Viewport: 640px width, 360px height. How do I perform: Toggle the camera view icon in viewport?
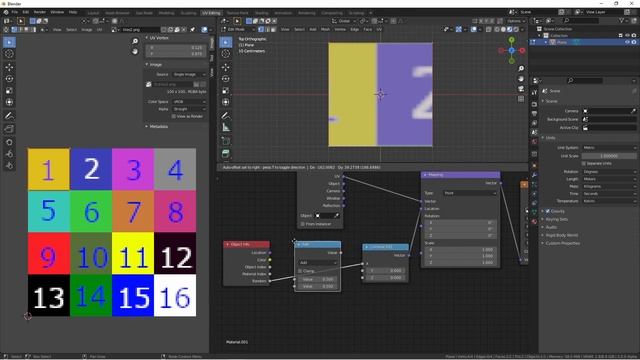521,89
